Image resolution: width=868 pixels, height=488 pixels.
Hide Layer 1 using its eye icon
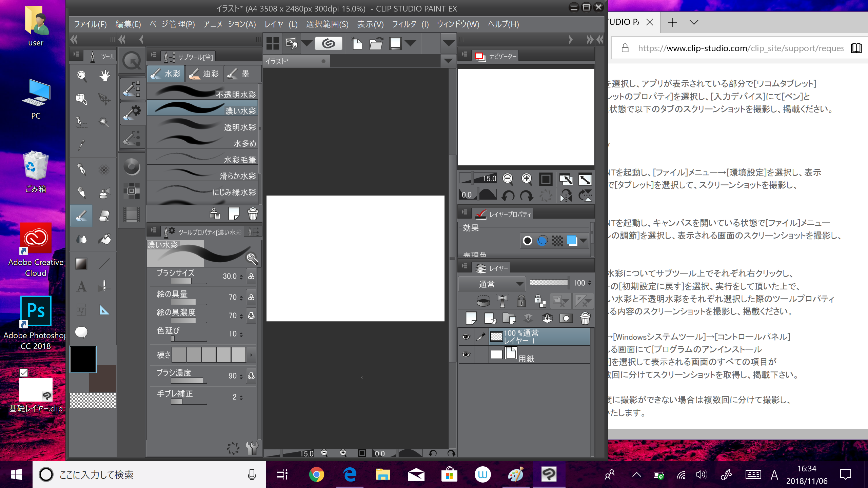[x=466, y=337]
